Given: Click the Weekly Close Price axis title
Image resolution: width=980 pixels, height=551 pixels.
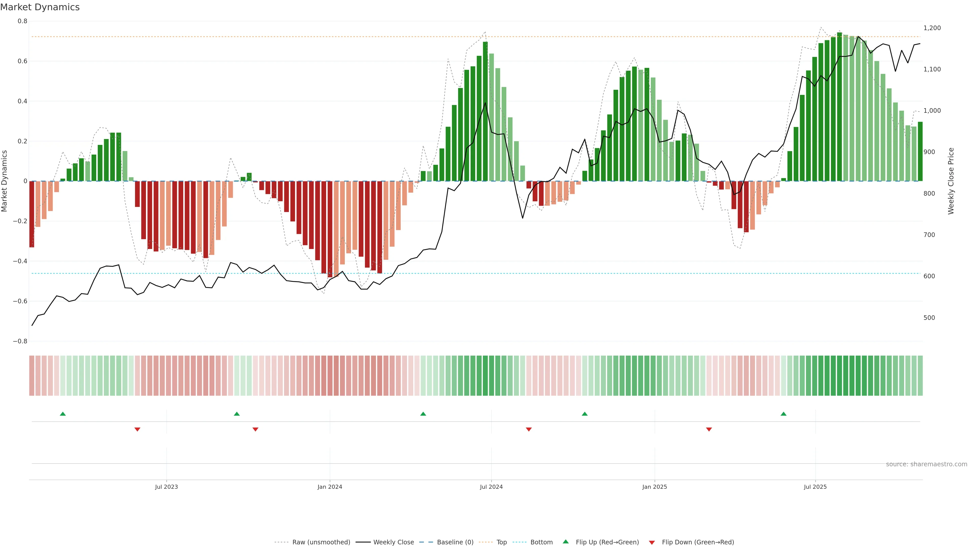Looking at the screenshot, I should (x=951, y=181).
